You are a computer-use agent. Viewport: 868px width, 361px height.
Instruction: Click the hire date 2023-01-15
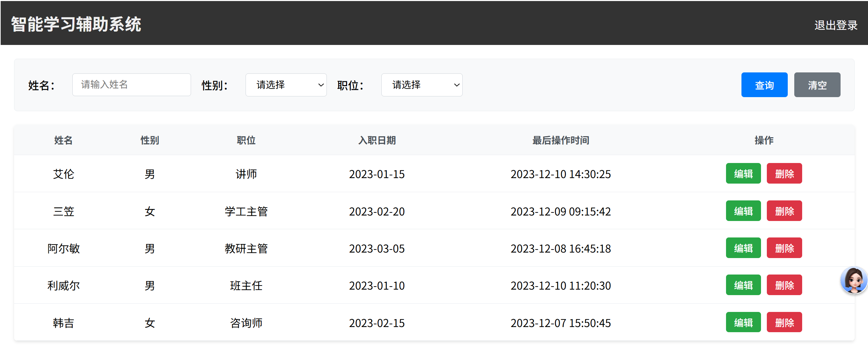pyautogui.click(x=377, y=174)
